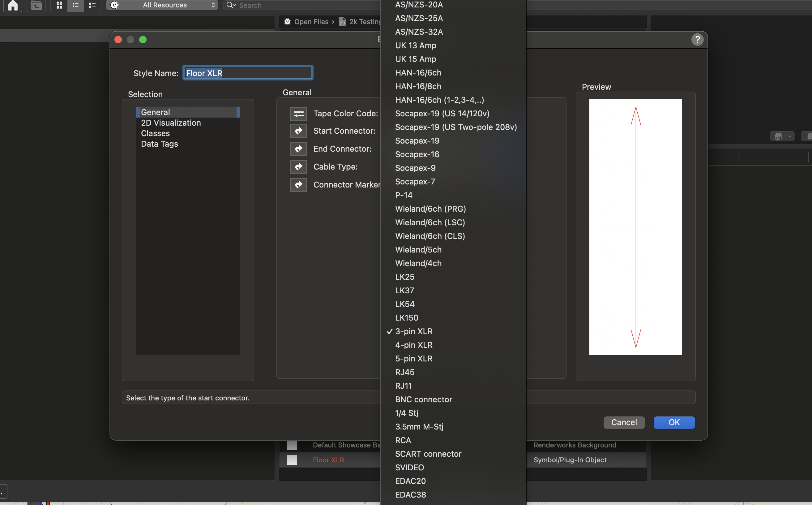Open help with the question mark button

point(697,40)
